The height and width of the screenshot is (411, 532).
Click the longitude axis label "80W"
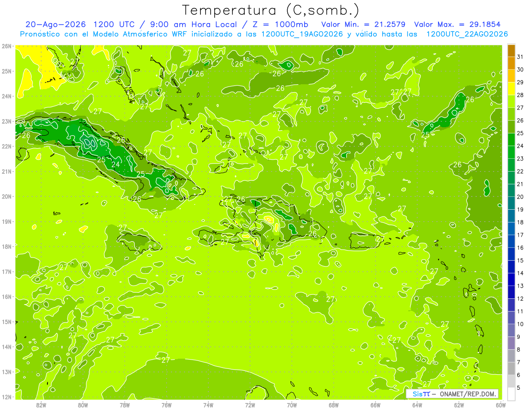point(82,405)
